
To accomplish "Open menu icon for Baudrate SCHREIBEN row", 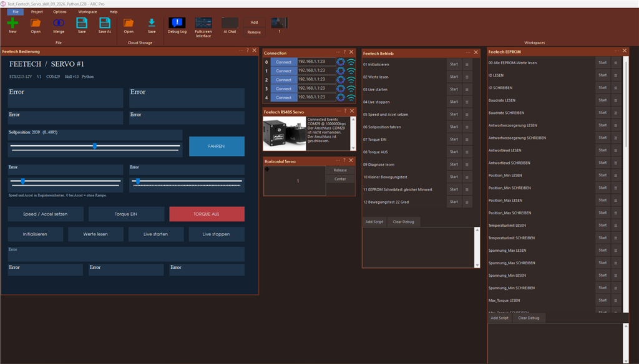I will [x=616, y=113].
